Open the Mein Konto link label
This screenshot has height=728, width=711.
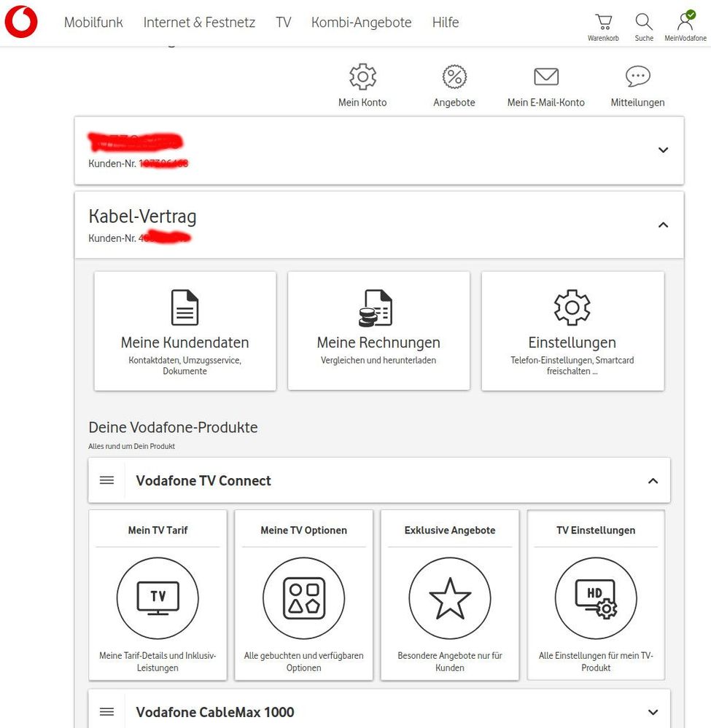click(362, 102)
